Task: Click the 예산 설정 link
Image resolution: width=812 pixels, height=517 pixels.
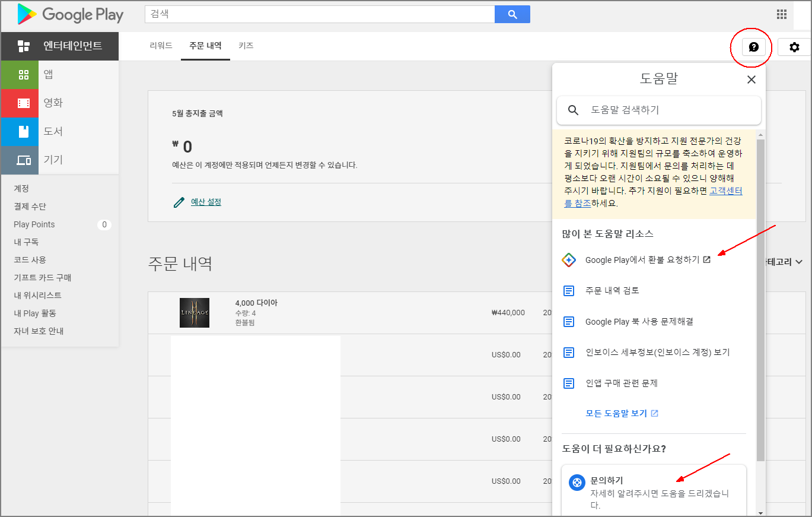Action: (206, 202)
